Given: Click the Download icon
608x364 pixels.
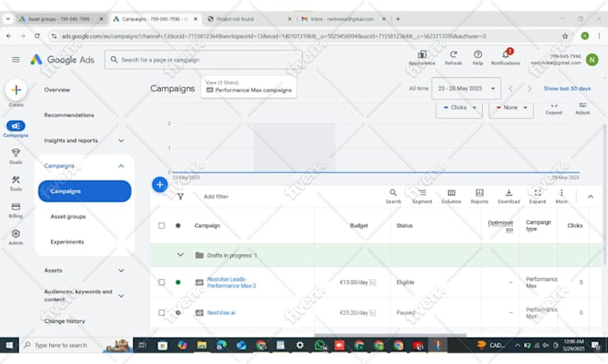Looking at the screenshot, I should (x=509, y=192).
